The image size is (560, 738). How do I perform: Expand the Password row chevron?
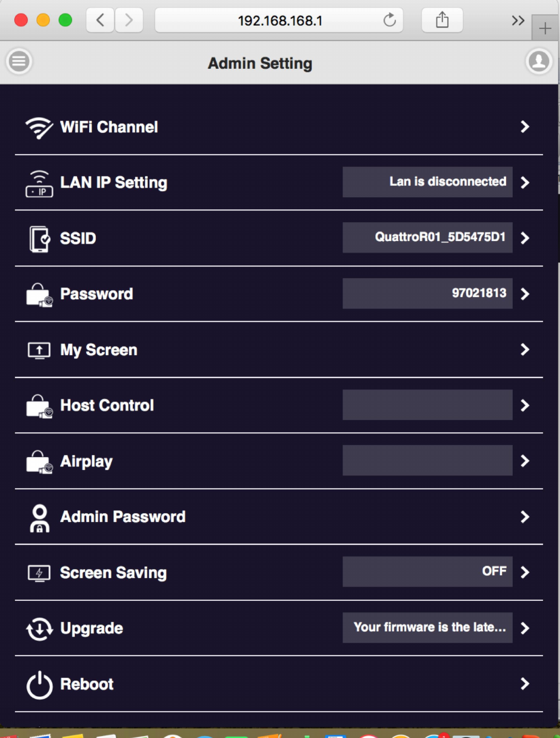(x=525, y=294)
